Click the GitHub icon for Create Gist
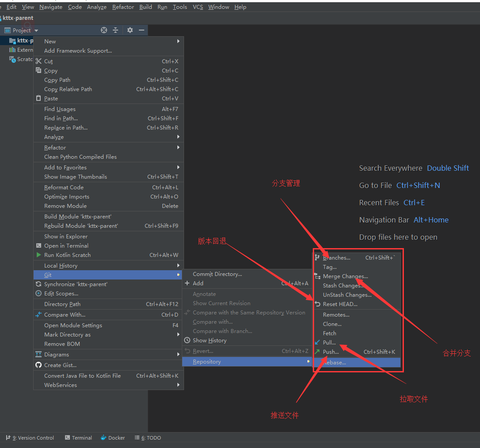The width and height of the screenshot is (480, 448). 38,365
